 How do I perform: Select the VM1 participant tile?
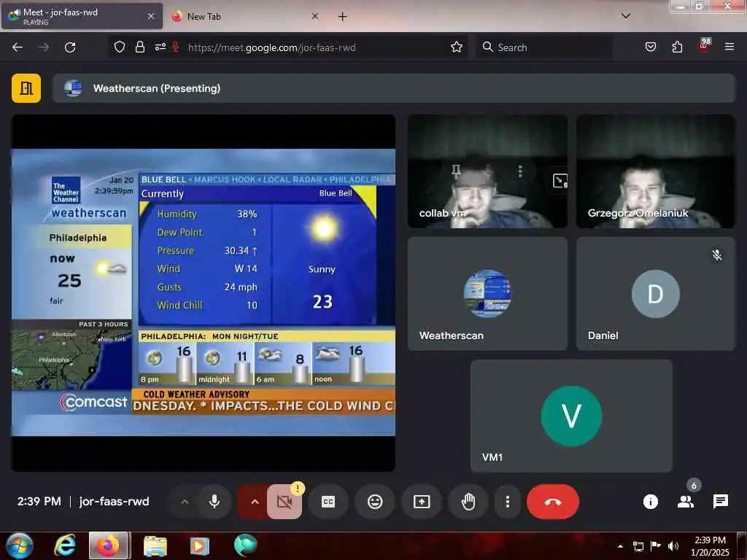571,416
